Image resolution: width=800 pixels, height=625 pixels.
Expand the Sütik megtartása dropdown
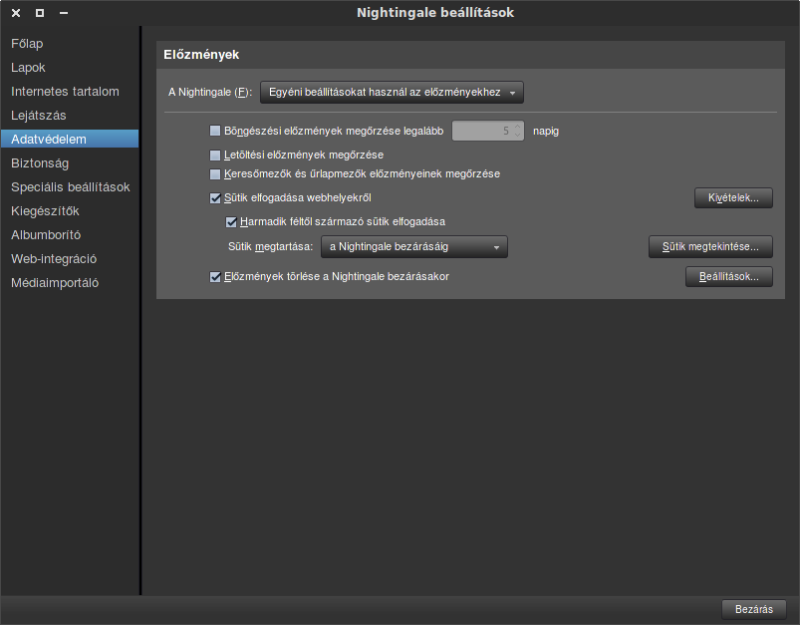pyautogui.click(x=414, y=247)
